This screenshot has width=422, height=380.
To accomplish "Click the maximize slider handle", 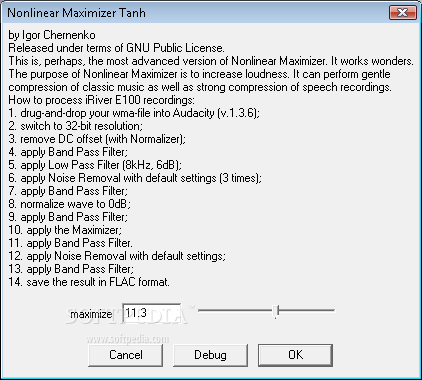I will tap(276, 311).
